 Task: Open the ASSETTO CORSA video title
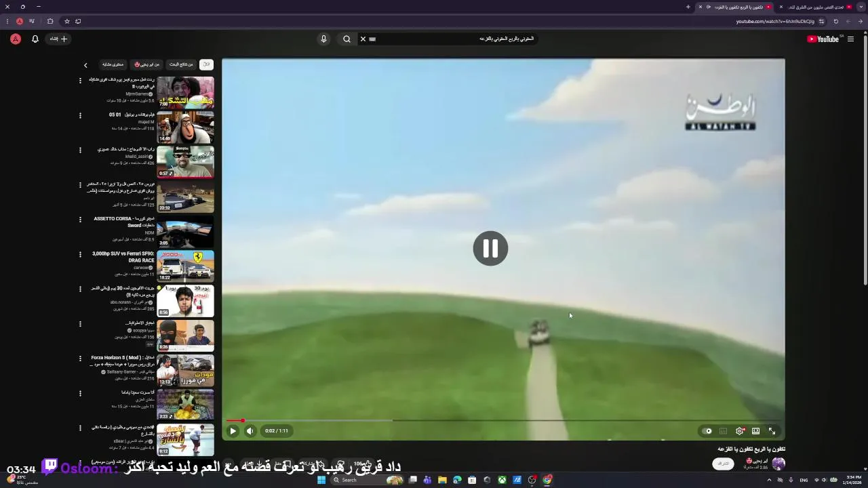[124, 222]
